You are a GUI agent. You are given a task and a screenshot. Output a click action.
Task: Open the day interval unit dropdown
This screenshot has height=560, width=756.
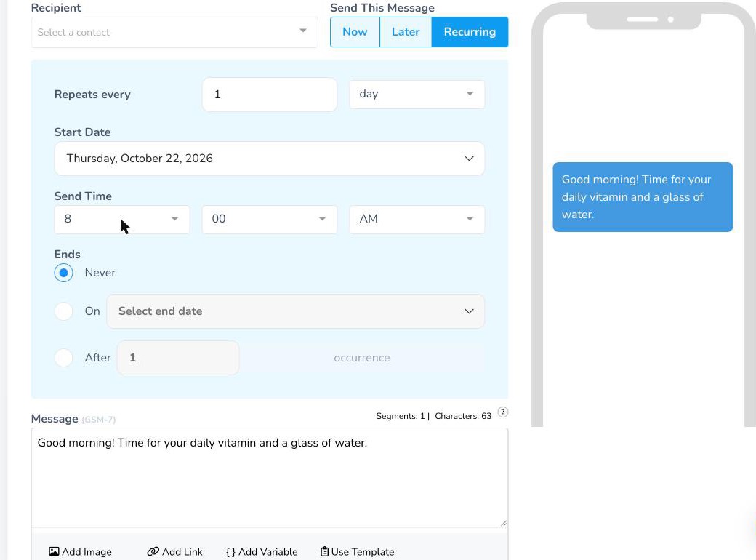(417, 94)
